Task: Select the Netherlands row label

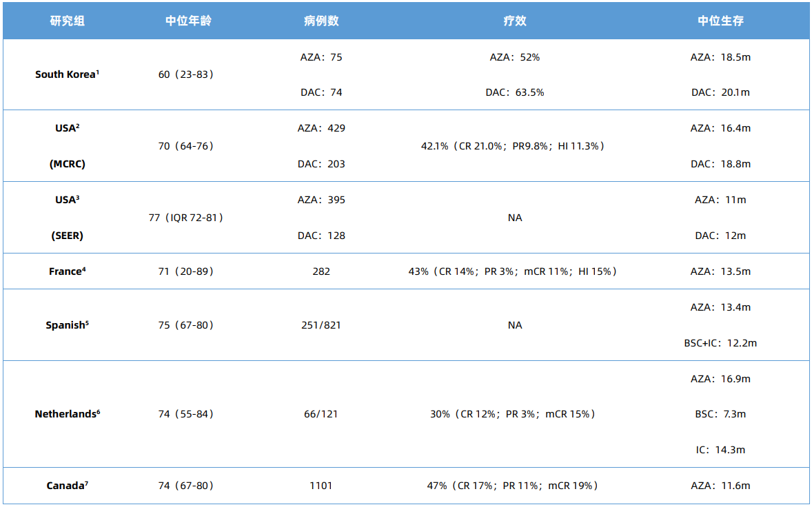Action: (x=68, y=414)
